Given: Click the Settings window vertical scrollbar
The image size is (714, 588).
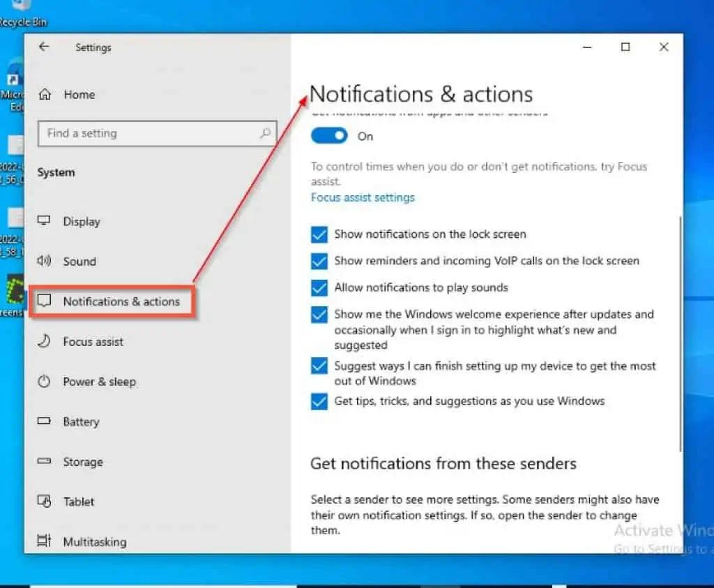Looking at the screenshot, I should coord(680,335).
